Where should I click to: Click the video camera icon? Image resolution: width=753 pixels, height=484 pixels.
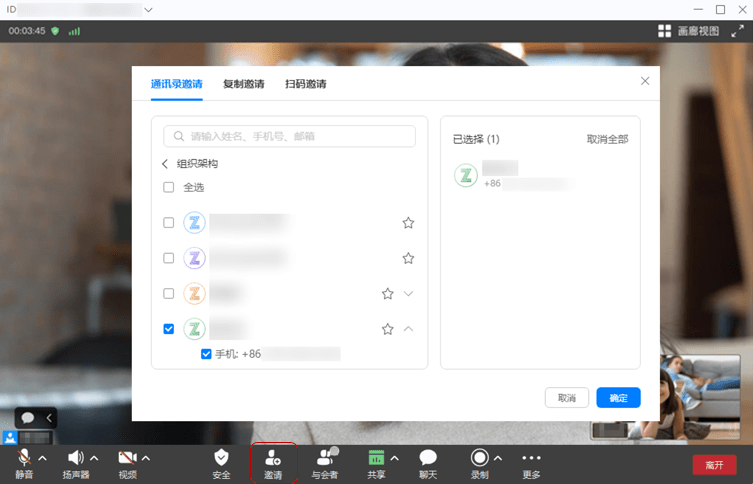coord(127,458)
